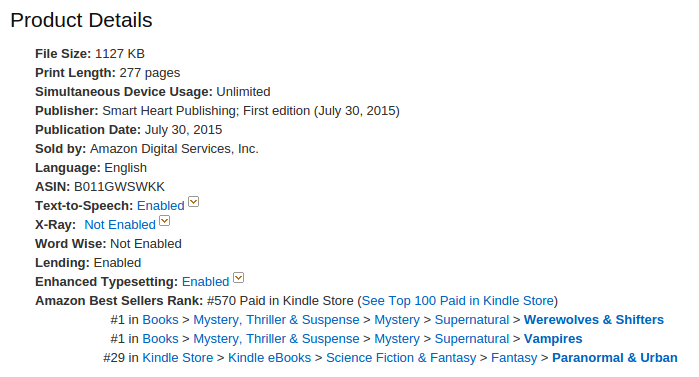This screenshot has width=699, height=377.
Task: Expand the Text-to-Speech info dropdown arrow
Action: click(x=193, y=202)
